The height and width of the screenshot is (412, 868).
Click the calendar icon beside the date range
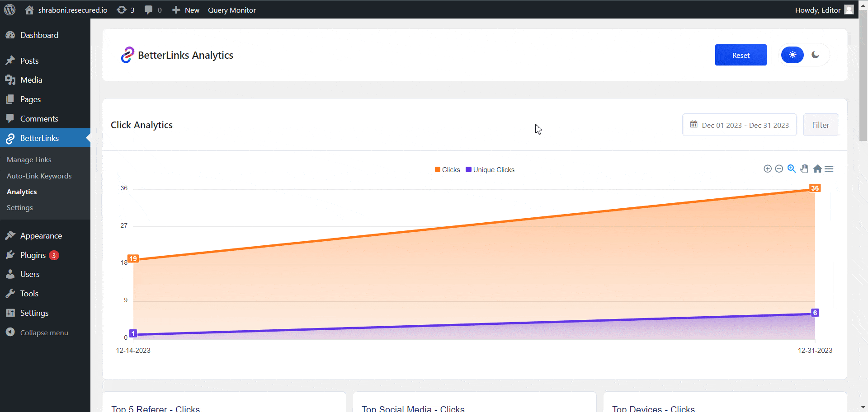point(694,125)
